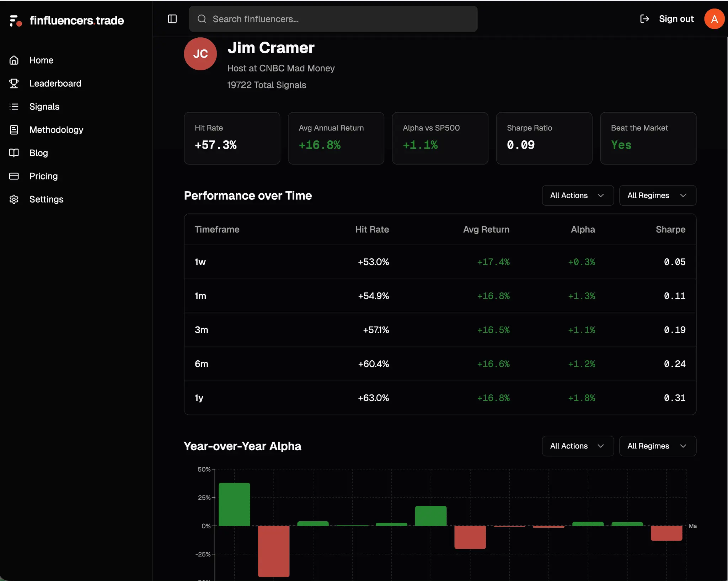Click the Pricing card icon
This screenshot has width=728, height=581.
pos(14,176)
